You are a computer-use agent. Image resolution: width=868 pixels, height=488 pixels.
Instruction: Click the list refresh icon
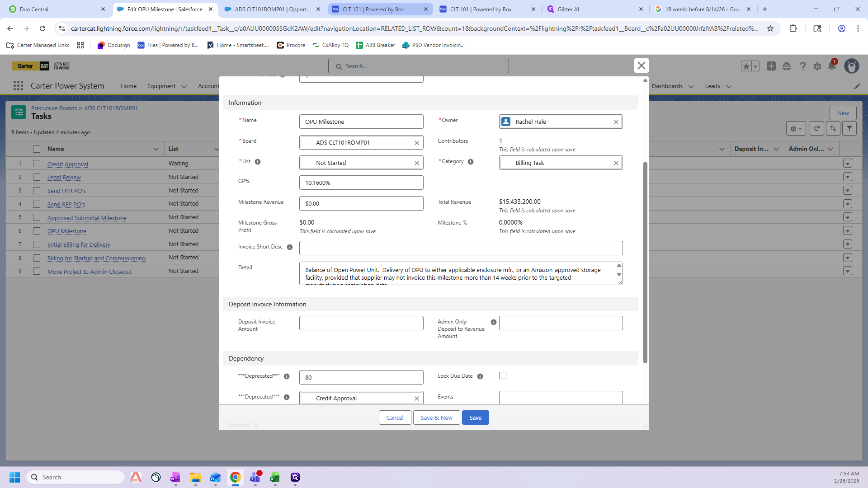[816, 129]
